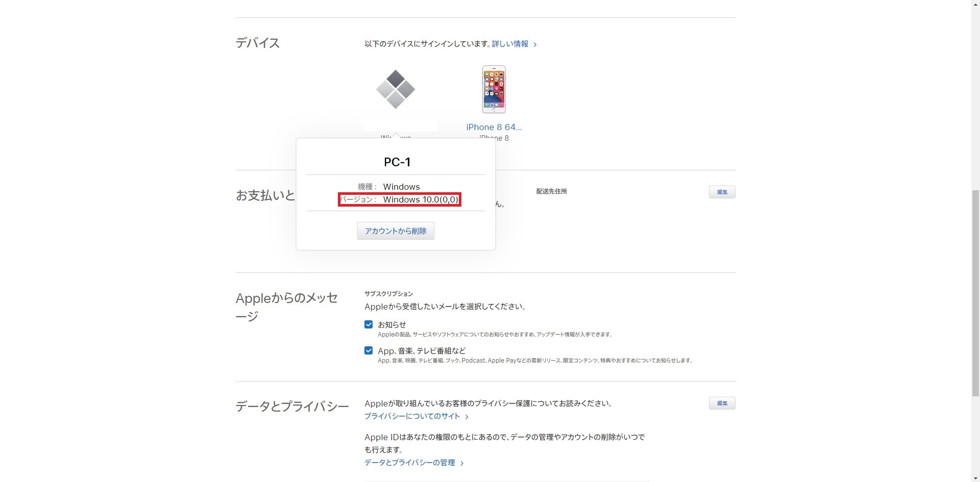Viewport: 980px width, 482px height.
Task: Click the アカウントから削除 button
Action: [x=396, y=231]
